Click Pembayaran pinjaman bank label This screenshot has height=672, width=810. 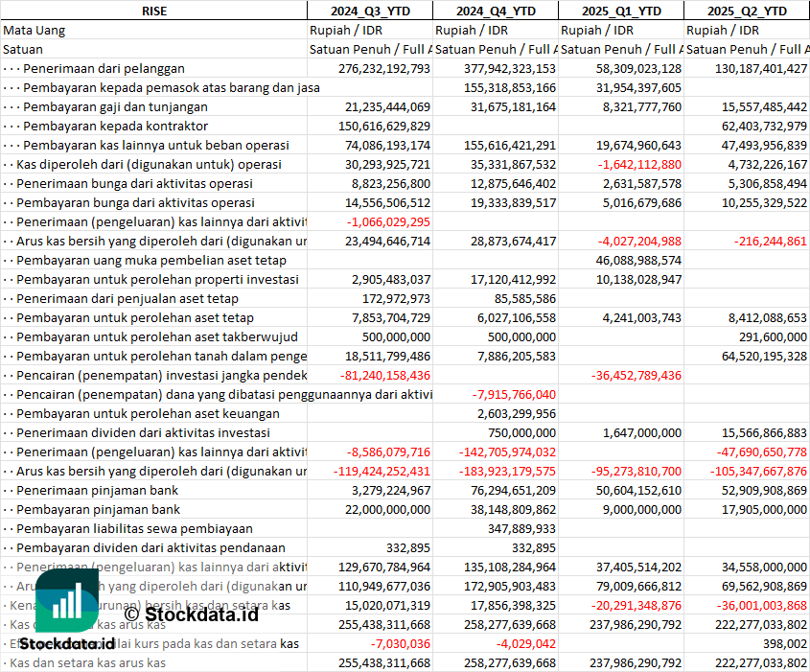point(98,509)
